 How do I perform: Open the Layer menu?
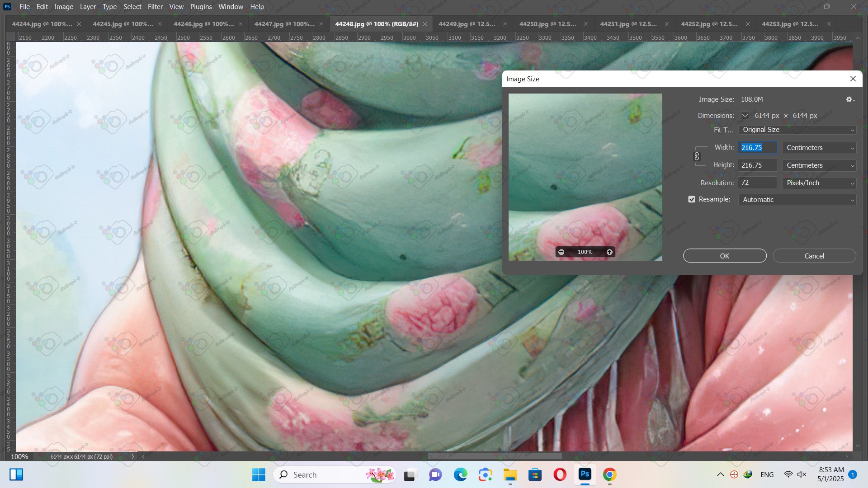[x=88, y=7]
